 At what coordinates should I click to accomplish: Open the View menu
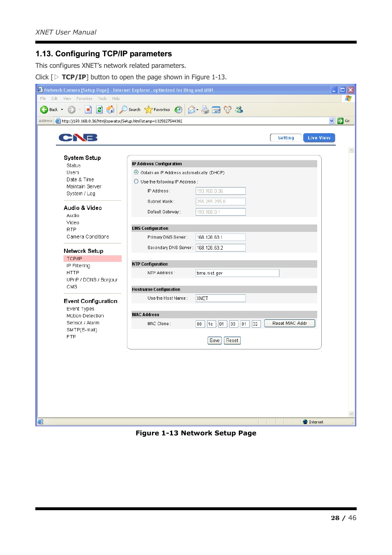pos(67,99)
